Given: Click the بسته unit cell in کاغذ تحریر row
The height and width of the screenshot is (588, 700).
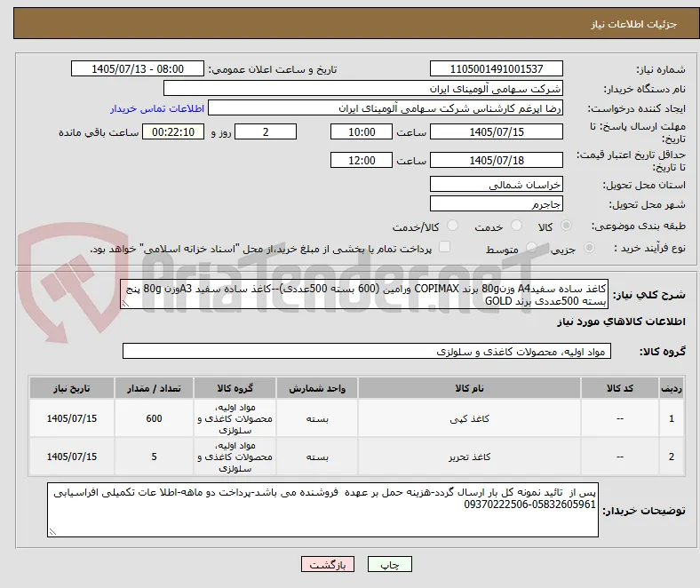Looking at the screenshot, I should click(317, 457).
